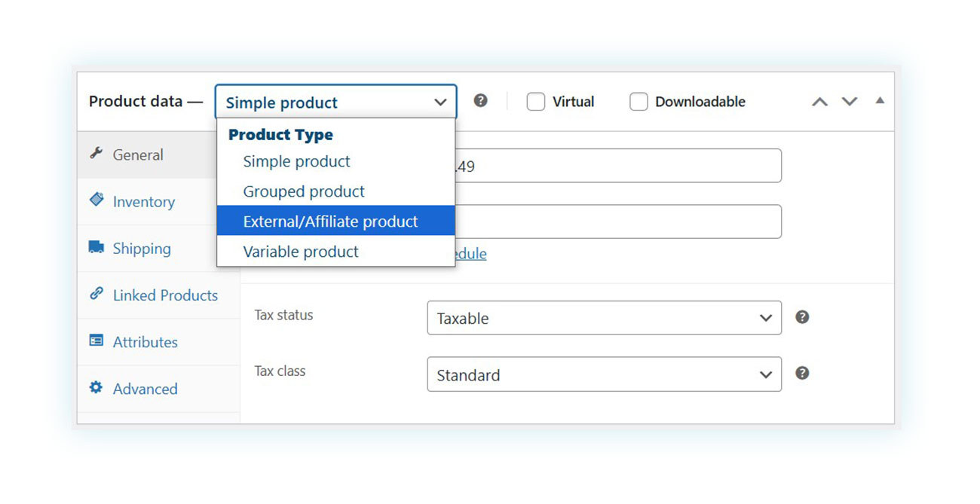Open the Attributes tab
980x504 pixels.
click(158, 341)
